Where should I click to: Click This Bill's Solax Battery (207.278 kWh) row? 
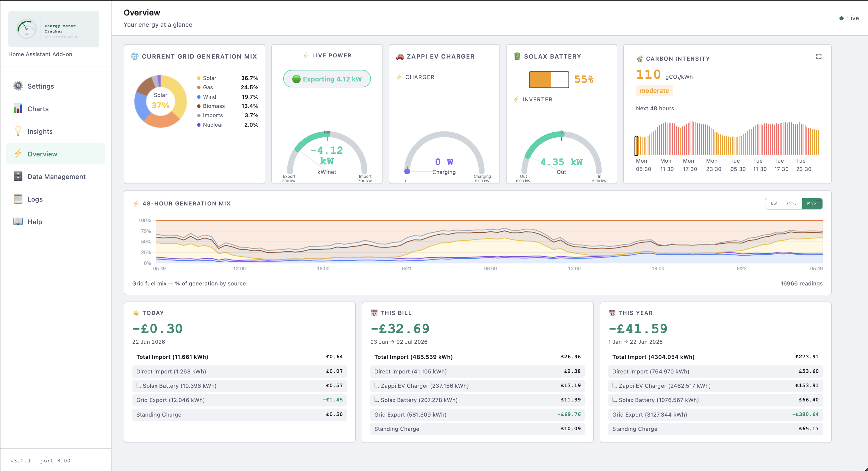(477, 400)
